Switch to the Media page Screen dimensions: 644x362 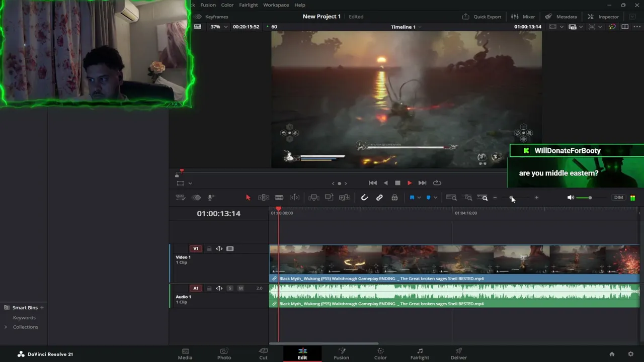click(x=185, y=354)
